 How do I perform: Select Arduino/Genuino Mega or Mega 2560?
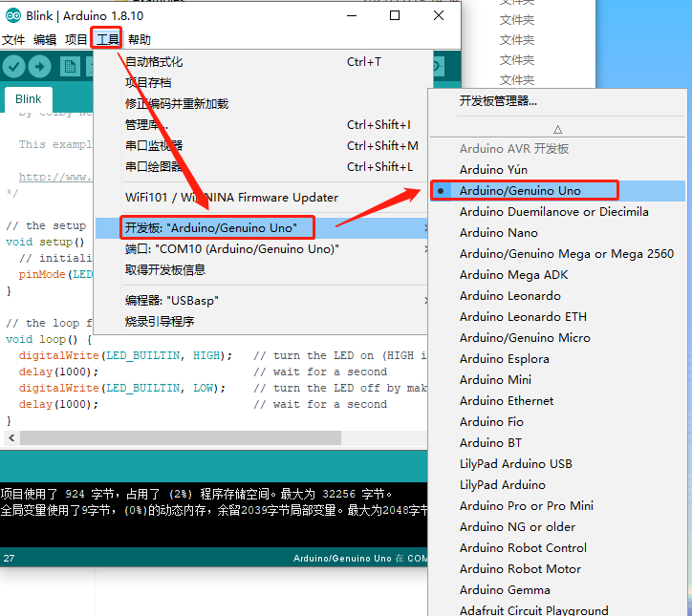tap(558, 254)
